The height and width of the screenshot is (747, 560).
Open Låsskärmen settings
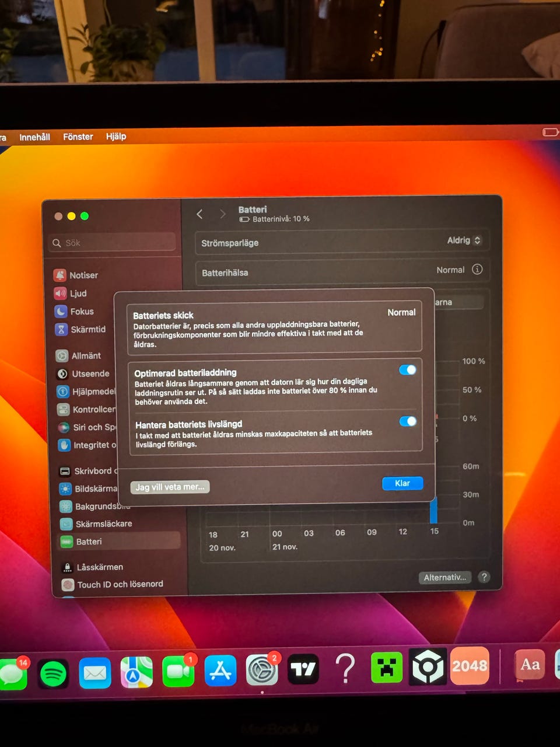[92, 567]
